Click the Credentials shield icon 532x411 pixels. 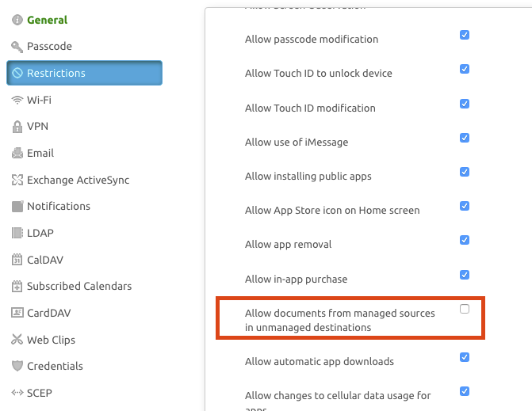[x=17, y=367]
